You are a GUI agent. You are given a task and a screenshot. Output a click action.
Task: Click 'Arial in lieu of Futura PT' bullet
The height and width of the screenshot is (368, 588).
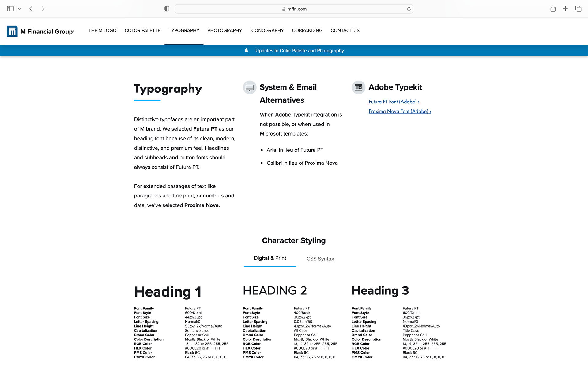click(x=295, y=150)
